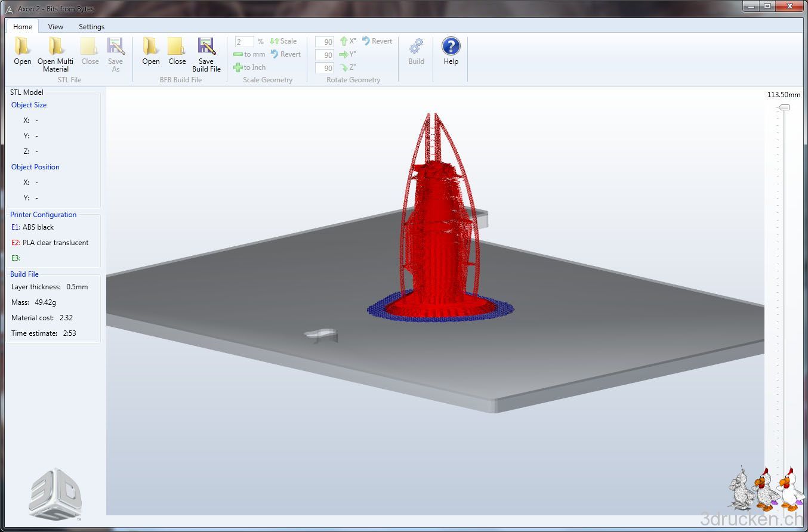
Task: Click the empty 'E3:' extruder entry
Action: (x=16, y=258)
